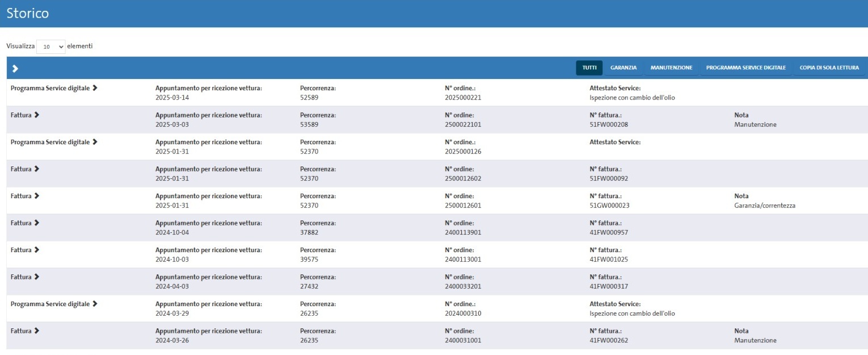Click invoice number 41FW001025
The height and width of the screenshot is (355, 868).
pyautogui.click(x=609, y=260)
